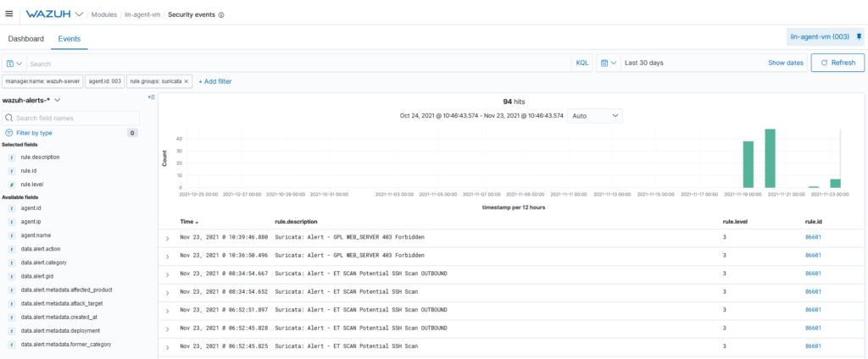Sort by the Time column header

click(189, 222)
